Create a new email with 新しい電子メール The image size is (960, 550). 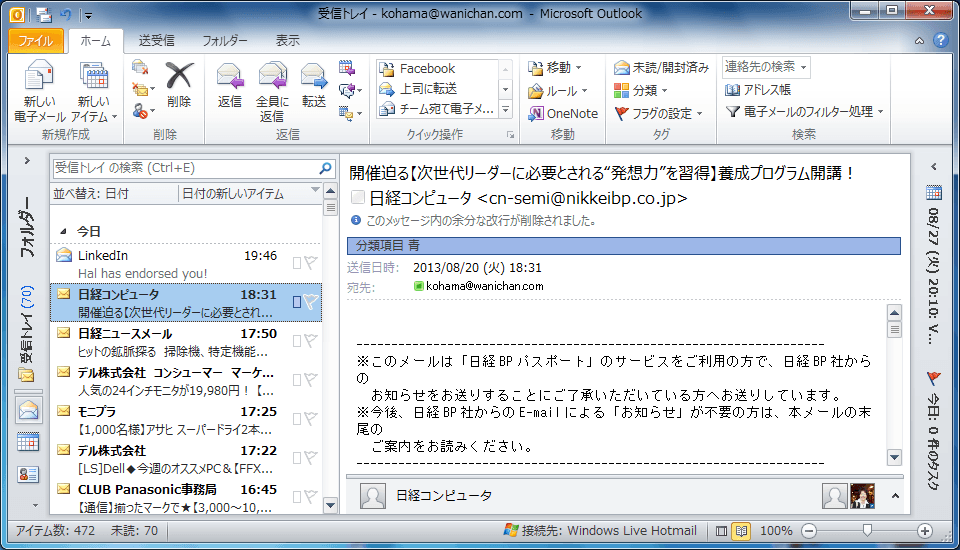tap(39, 92)
